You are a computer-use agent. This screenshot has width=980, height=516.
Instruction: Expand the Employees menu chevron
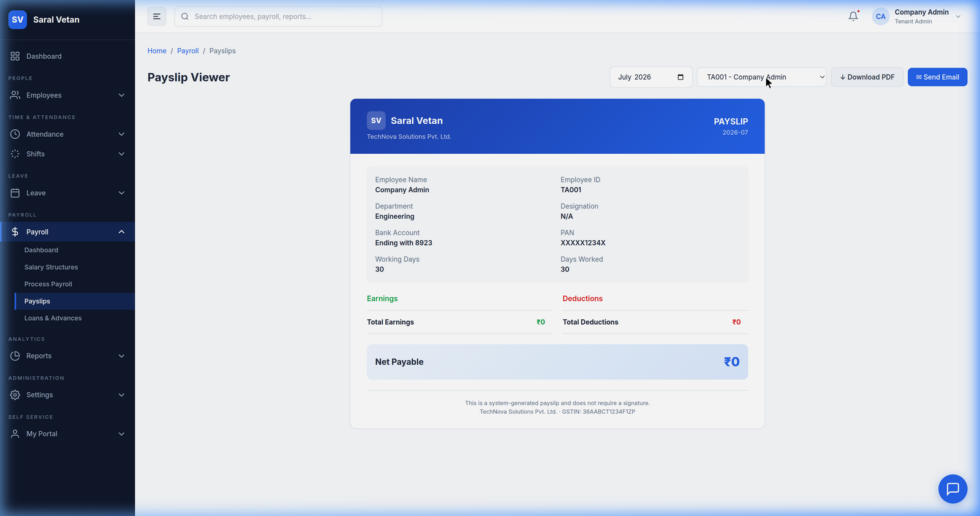tap(121, 95)
